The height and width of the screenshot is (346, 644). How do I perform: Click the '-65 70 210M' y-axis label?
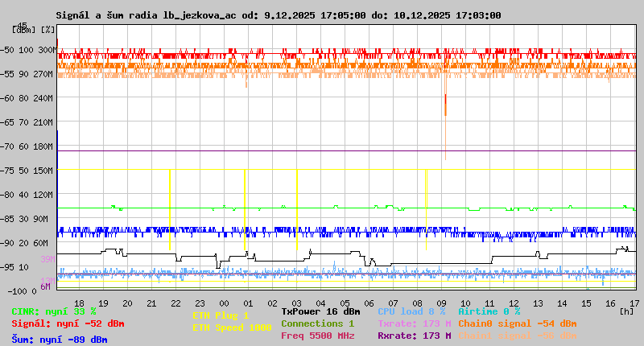pyautogui.click(x=27, y=123)
